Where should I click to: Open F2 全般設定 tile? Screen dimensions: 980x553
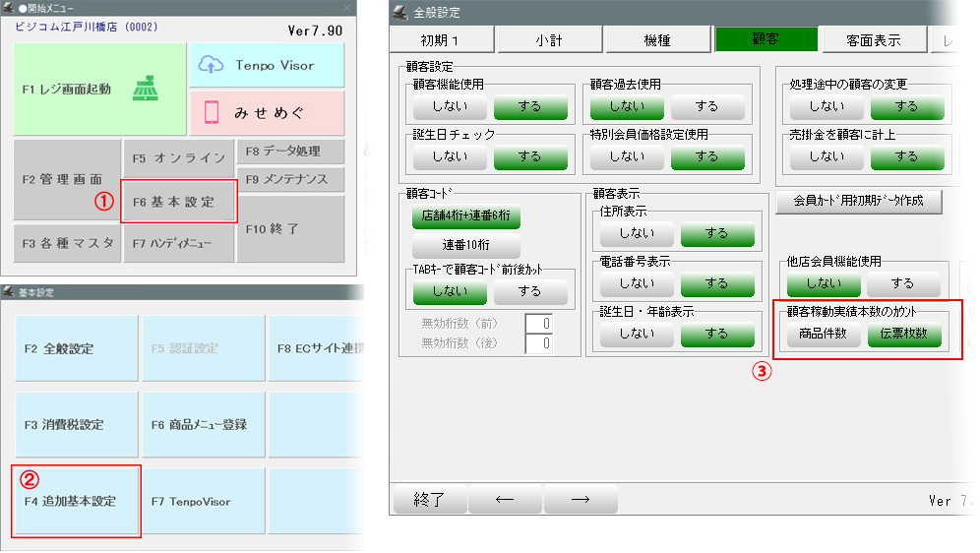(77, 348)
